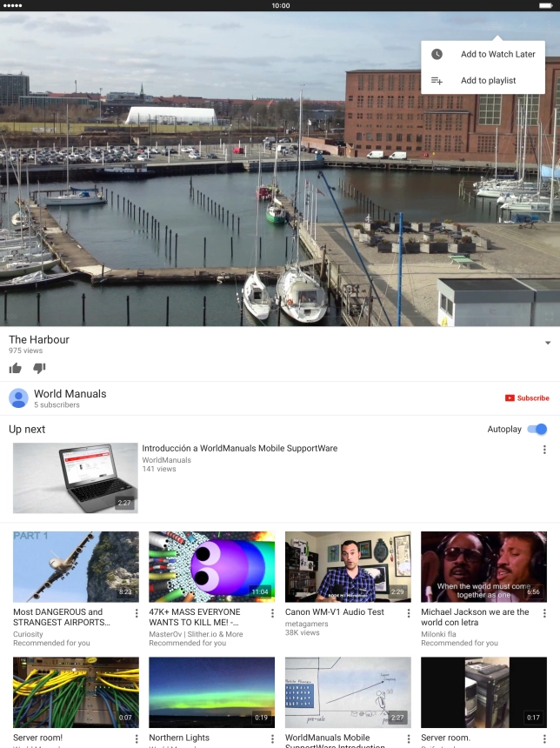Open options for WorldManuals Mobile SupportWare Introduction video
The height and width of the screenshot is (748, 560).
[x=409, y=738]
